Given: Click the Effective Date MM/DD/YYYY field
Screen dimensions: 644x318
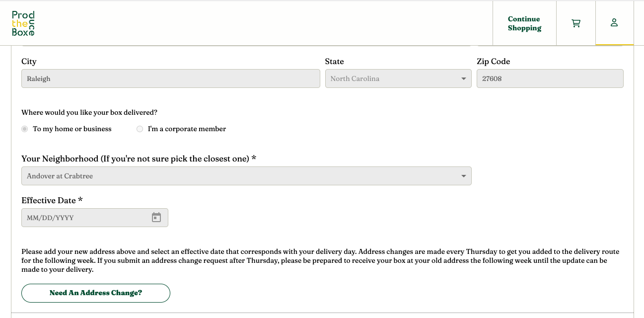Looking at the screenshot, I should point(95,218).
